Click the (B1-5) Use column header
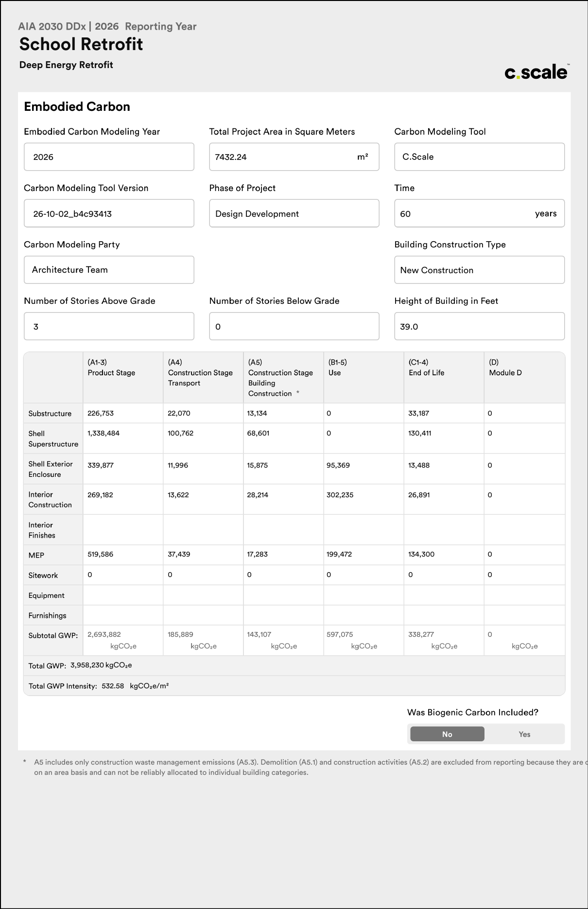 point(363,378)
